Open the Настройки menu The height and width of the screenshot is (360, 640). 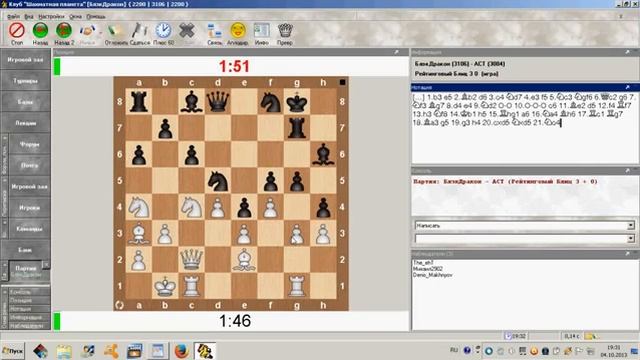pos(51,17)
